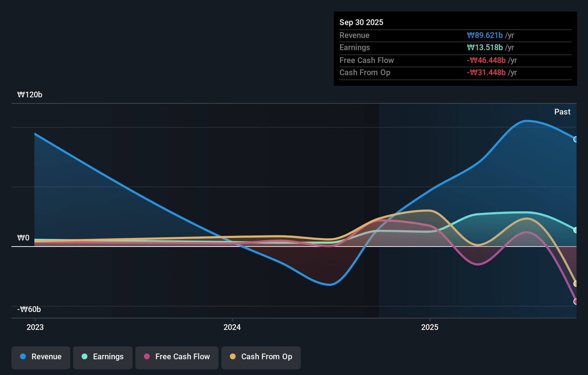Click the blue Revenue legend dot

[22, 357]
